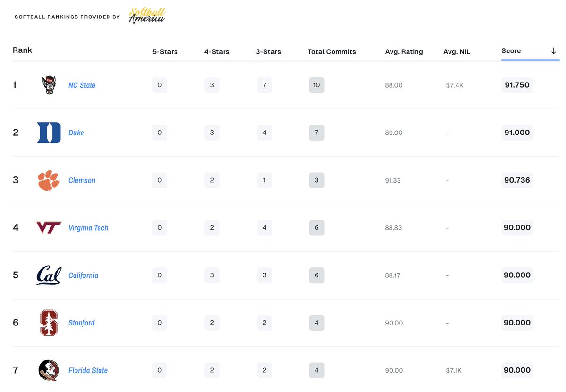566x392 pixels.
Task: Click California's score 90.000
Action: (x=517, y=275)
